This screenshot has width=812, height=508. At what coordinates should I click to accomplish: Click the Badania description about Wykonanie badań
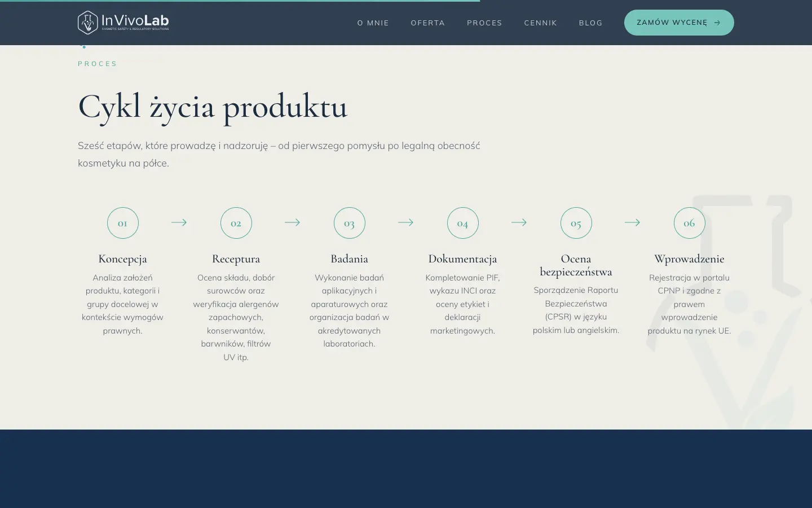pos(350,310)
